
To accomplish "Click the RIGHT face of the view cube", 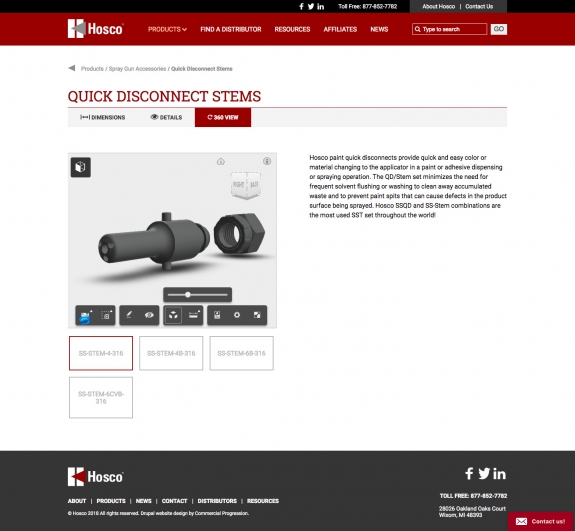I will [238, 184].
